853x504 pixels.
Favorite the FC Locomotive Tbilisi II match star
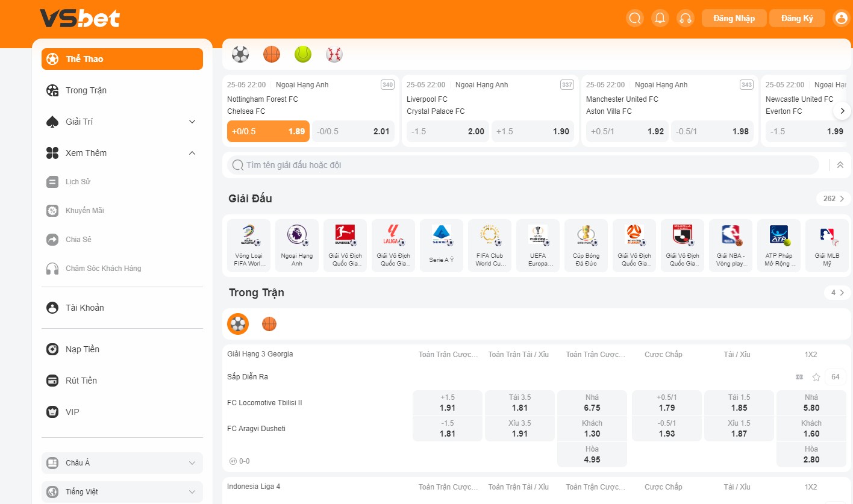[816, 377]
